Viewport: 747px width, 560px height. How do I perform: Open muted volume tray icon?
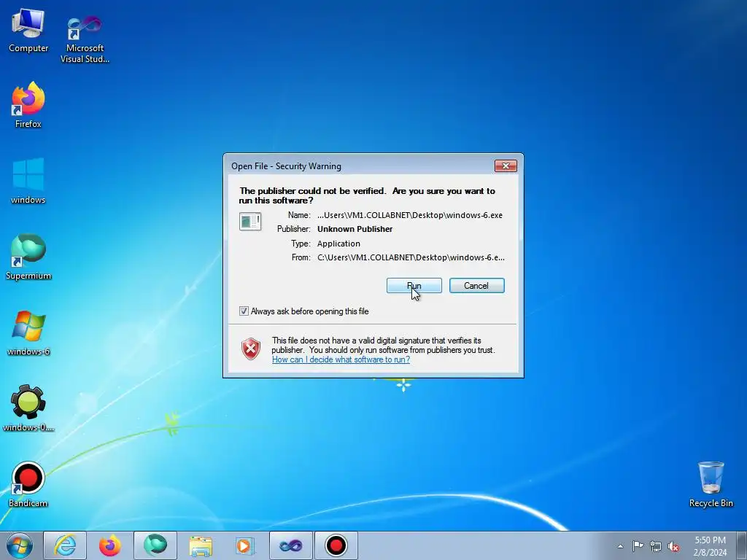[x=673, y=546]
